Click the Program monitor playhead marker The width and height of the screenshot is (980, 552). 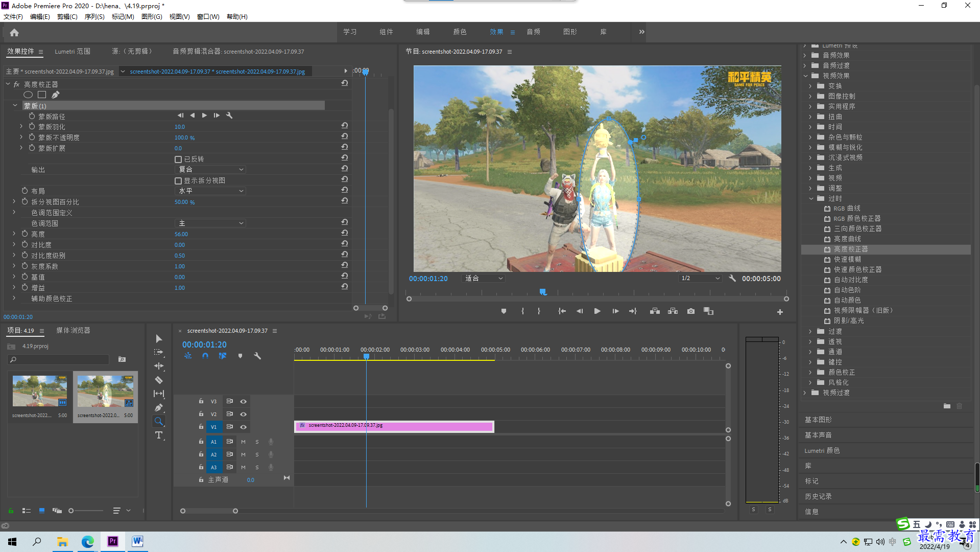543,292
